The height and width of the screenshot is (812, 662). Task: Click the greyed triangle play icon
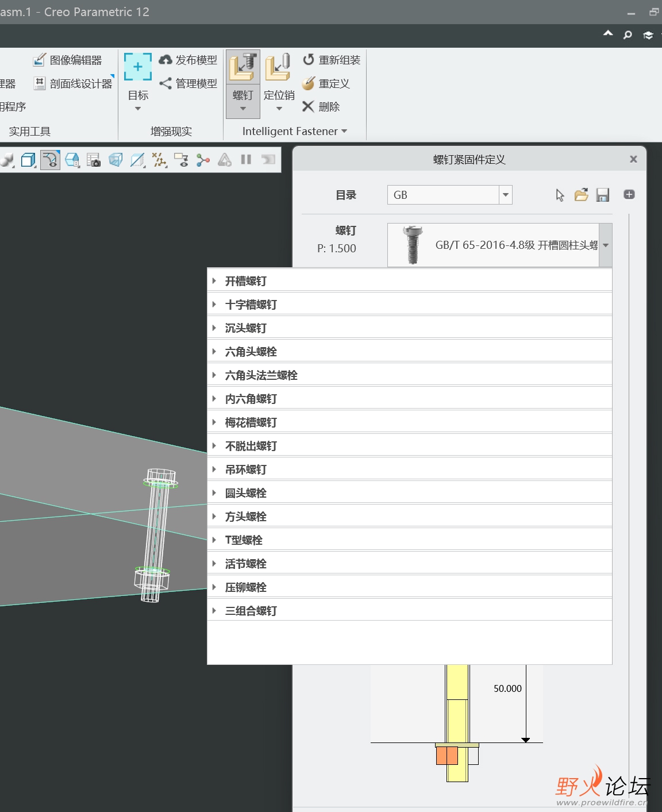click(x=225, y=160)
